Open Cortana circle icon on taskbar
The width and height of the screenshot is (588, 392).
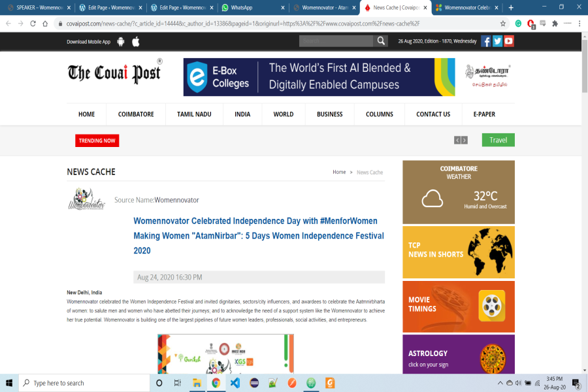tap(159, 383)
